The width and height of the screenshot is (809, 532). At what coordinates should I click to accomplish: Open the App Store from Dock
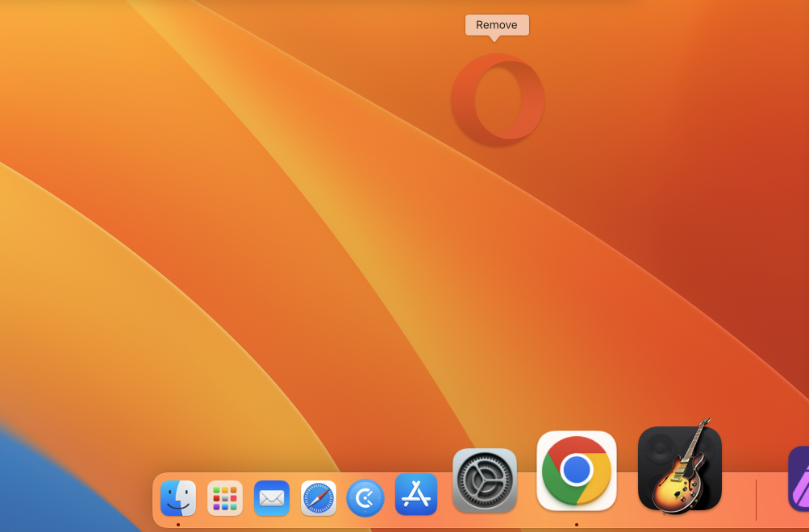tap(416, 494)
